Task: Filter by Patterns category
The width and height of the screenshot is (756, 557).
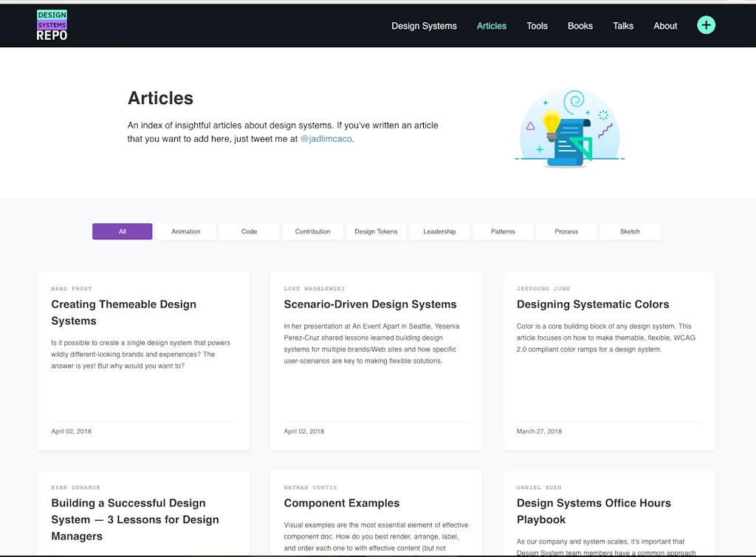Action: coord(503,231)
